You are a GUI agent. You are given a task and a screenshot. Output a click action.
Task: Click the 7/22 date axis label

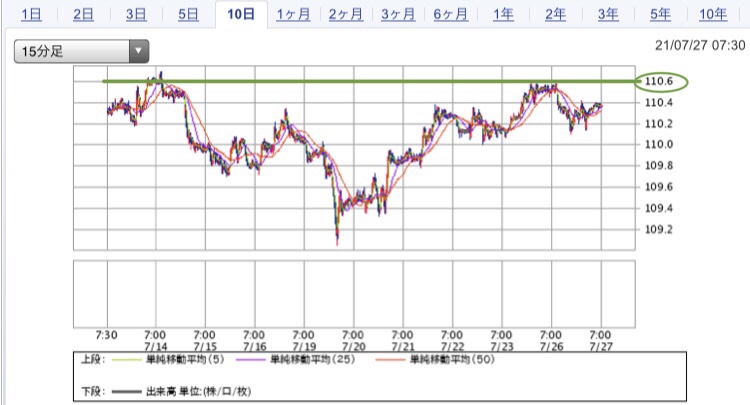(452, 347)
